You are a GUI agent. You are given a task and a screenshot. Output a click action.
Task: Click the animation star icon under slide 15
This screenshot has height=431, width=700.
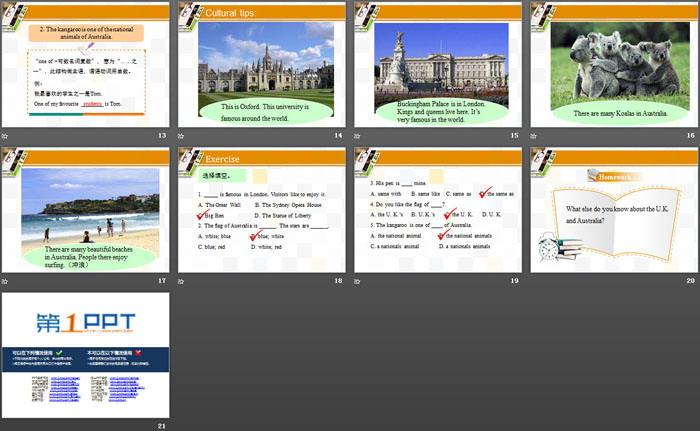[357, 136]
